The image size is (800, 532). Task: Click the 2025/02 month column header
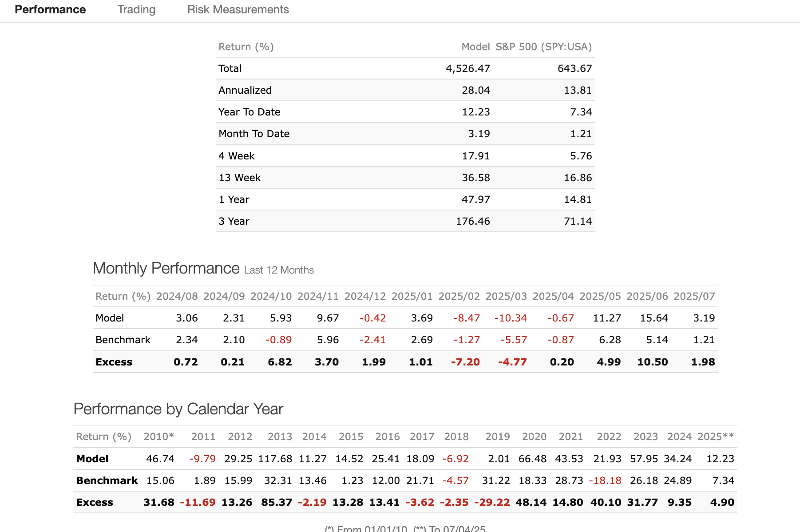tap(459, 296)
